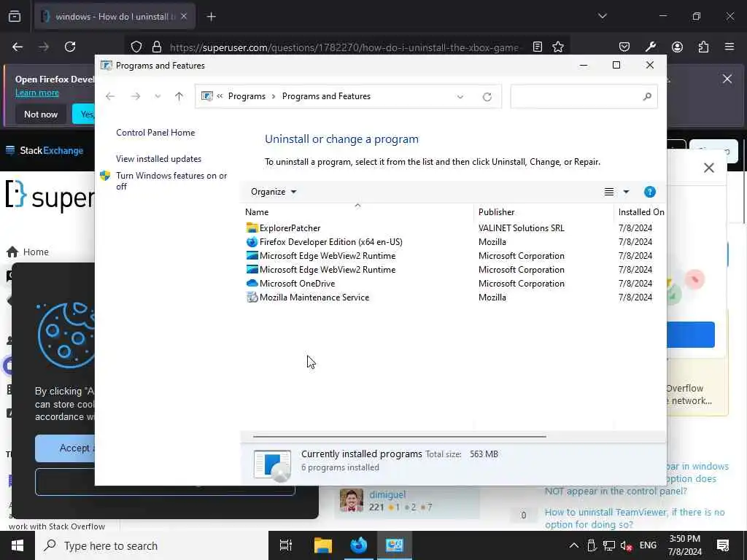Show hidden system tray icons
747x560 pixels.
coord(573,545)
